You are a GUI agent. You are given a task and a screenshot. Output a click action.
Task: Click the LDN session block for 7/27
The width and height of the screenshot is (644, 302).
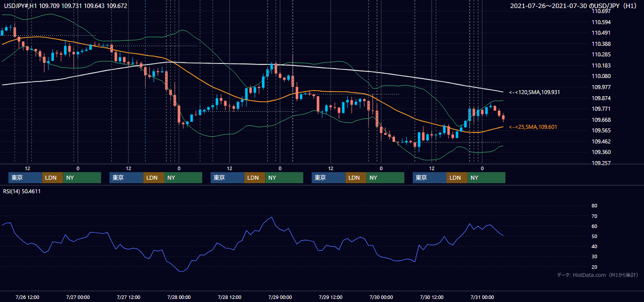point(154,178)
